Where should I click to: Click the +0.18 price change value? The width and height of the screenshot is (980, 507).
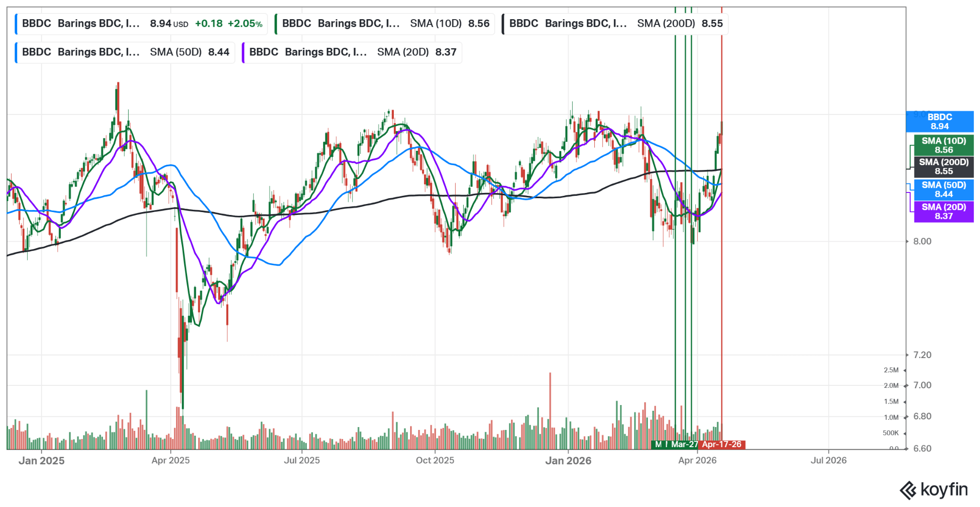click(x=209, y=23)
